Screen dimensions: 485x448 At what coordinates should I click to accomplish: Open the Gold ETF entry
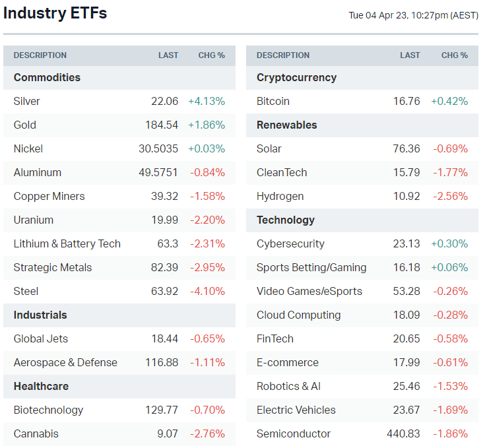(x=25, y=125)
